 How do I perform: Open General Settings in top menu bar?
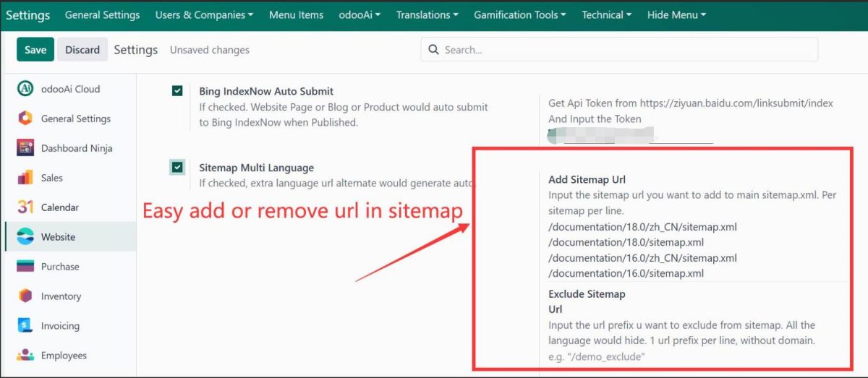point(102,14)
